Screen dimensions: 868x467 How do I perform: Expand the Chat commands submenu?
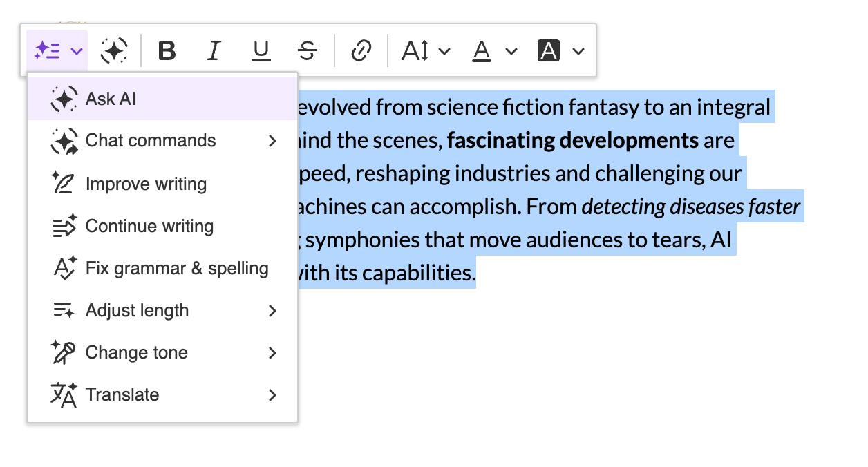(x=150, y=140)
